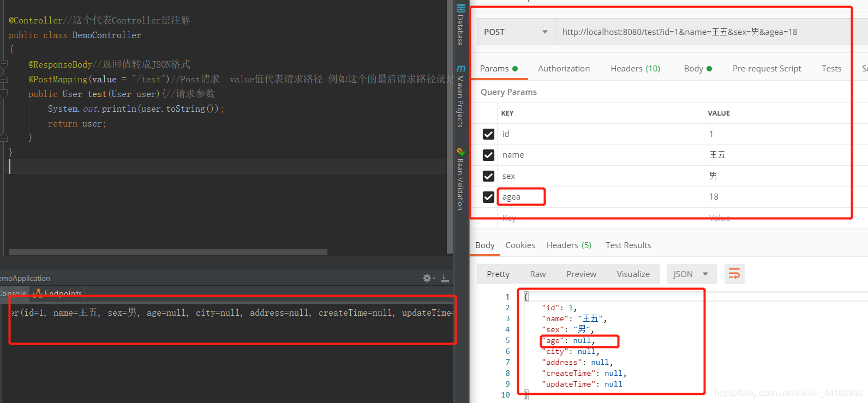Click the System.out.println code line

pyautogui.click(x=136, y=109)
